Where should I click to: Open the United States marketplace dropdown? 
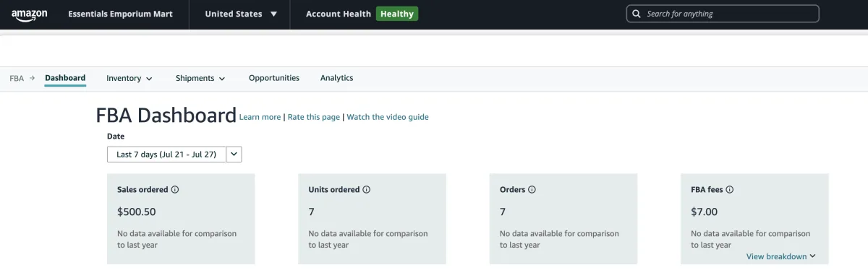[x=241, y=14]
